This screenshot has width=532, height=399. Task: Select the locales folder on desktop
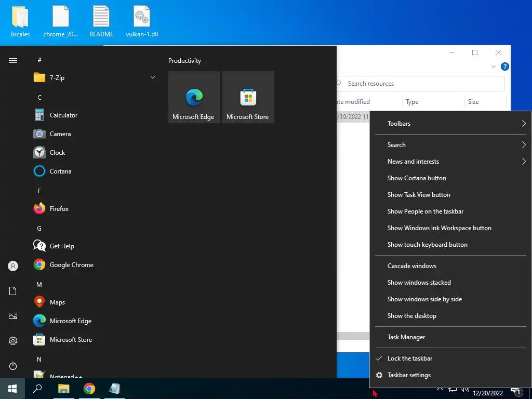click(x=20, y=21)
